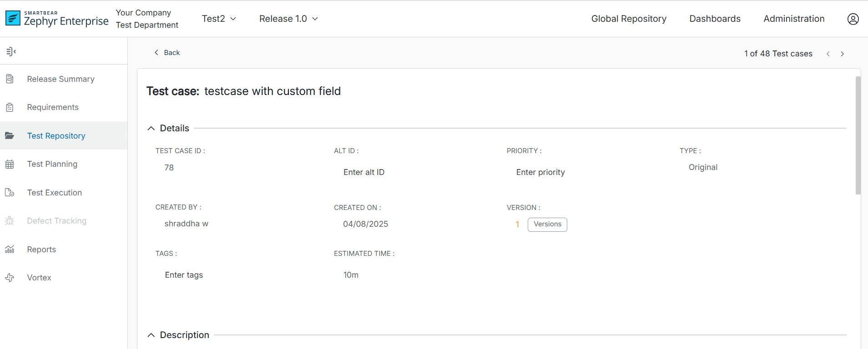Click the Enter alt ID field
This screenshot has height=349, width=868.
point(364,172)
